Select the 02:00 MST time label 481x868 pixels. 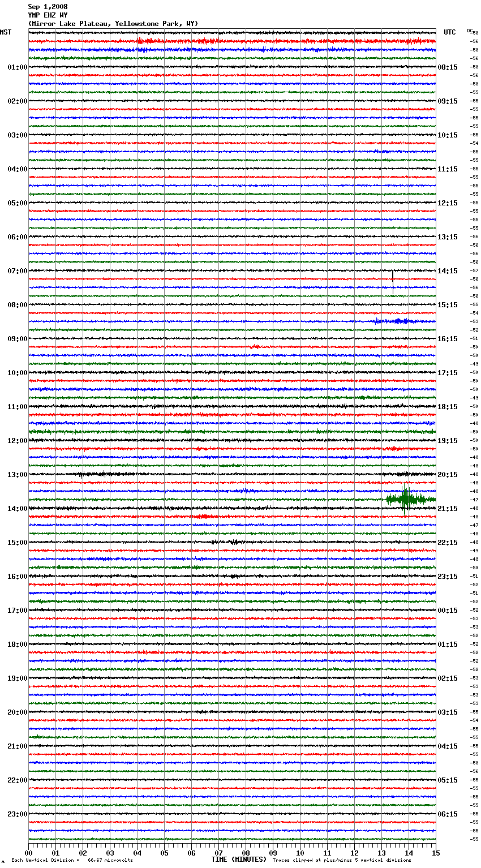(x=18, y=101)
